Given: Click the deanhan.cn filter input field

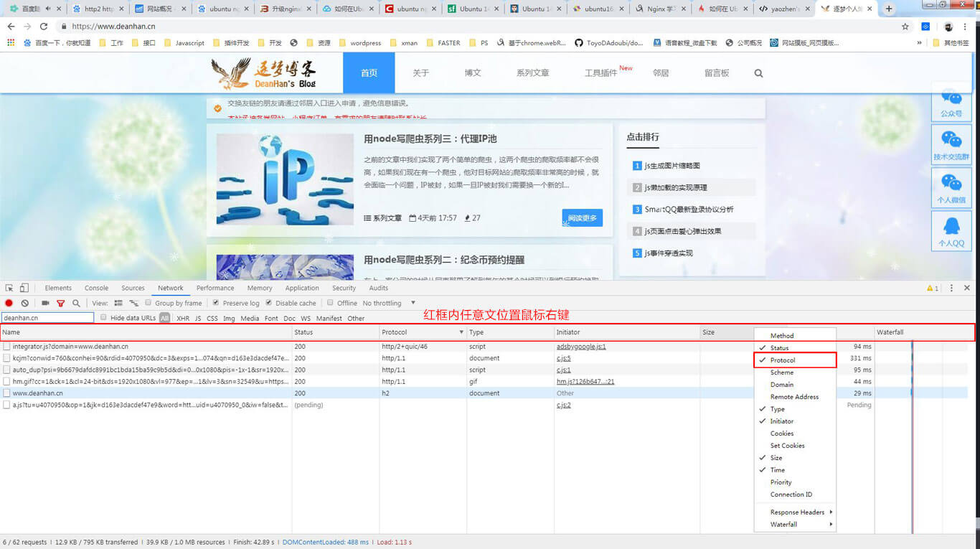Looking at the screenshot, I should click(47, 317).
